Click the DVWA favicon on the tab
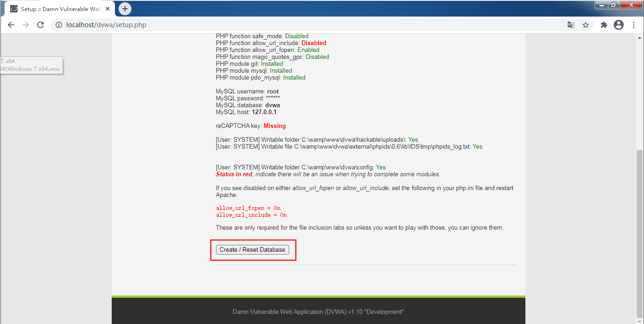The image size is (644, 324). 14,9
